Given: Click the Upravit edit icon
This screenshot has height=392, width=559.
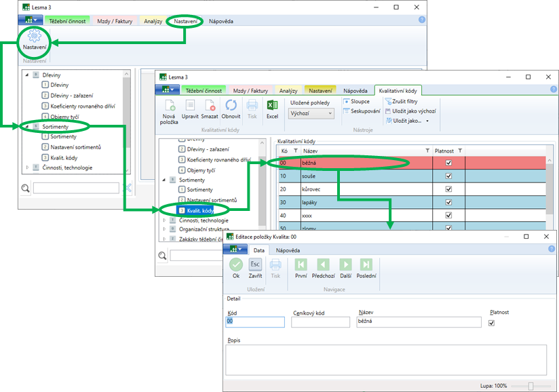Looking at the screenshot, I should (x=191, y=106).
